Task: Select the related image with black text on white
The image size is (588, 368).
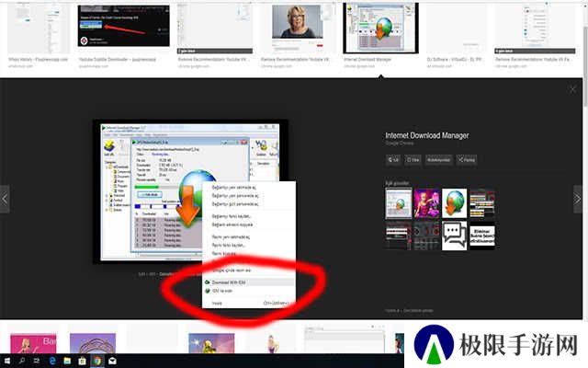Action: pyautogui.click(x=482, y=236)
